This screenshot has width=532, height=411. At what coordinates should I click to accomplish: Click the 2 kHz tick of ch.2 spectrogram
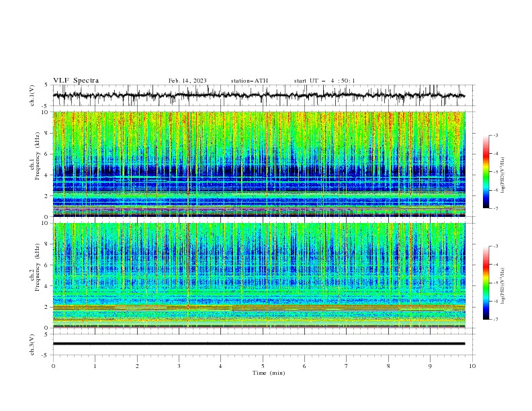coord(48,307)
